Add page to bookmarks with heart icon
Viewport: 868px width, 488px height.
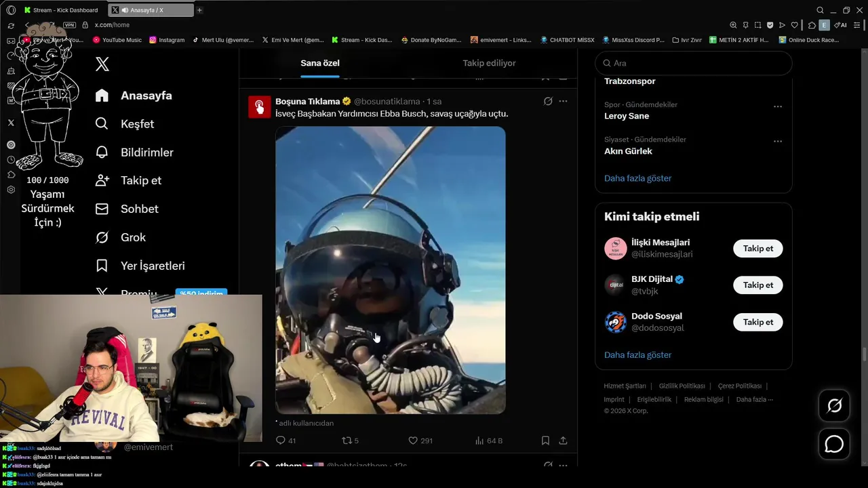coord(795,25)
